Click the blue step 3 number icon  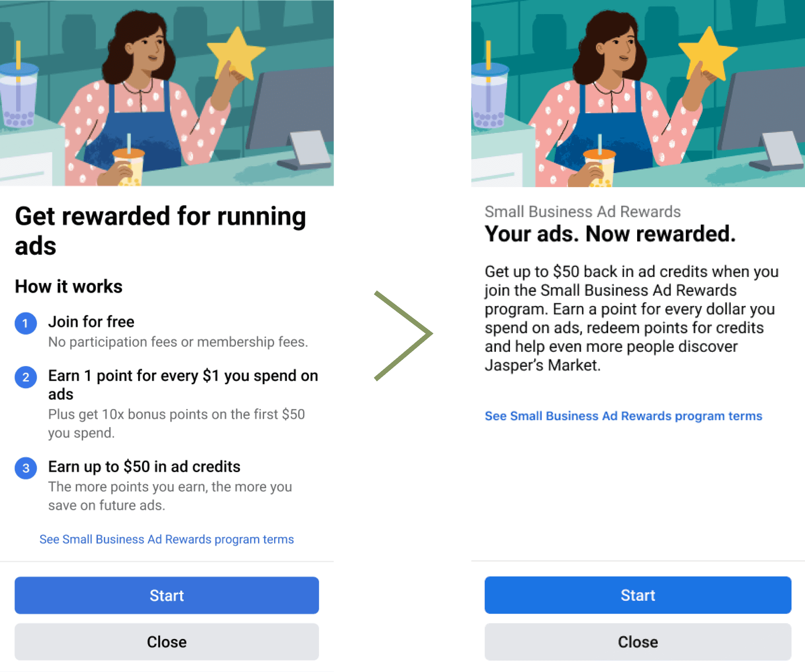26,468
